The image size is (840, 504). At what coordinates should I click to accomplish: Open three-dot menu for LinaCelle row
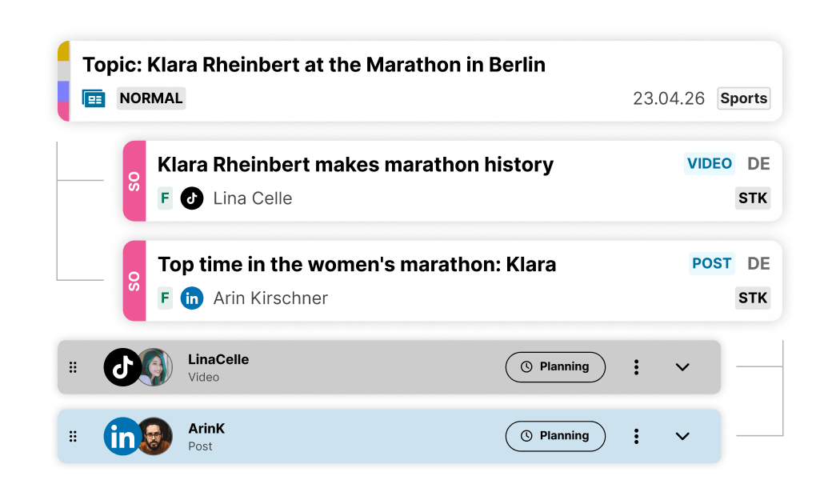(636, 367)
